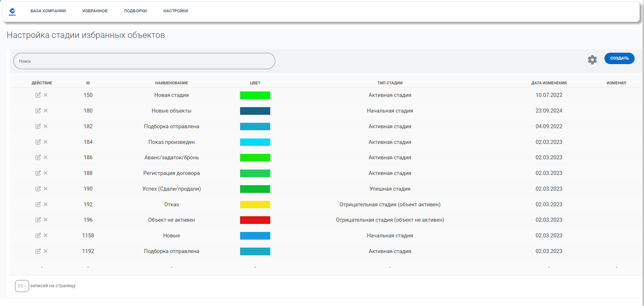Open table settings gear icon

click(x=592, y=60)
